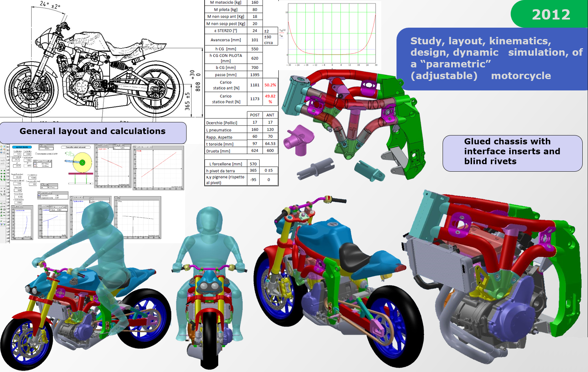Click the front-view motorcycle with rider render
Image resolution: width=588 pixels, height=372 pixels.
click(209, 288)
